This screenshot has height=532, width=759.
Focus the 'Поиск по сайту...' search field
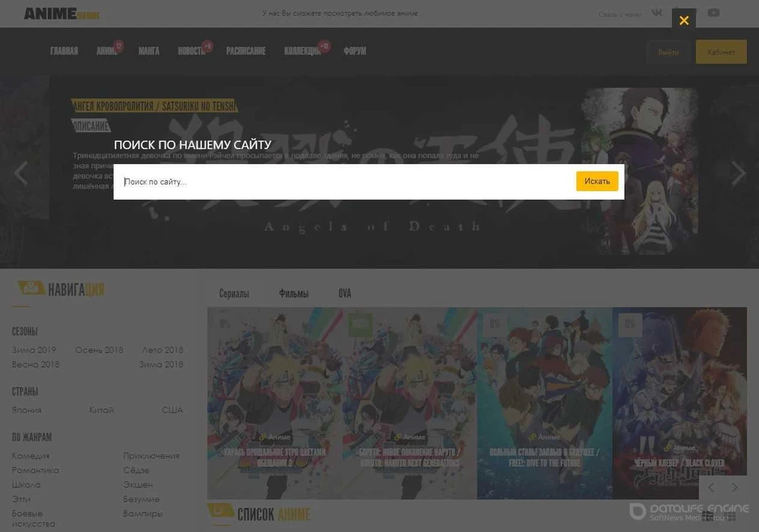(345, 181)
